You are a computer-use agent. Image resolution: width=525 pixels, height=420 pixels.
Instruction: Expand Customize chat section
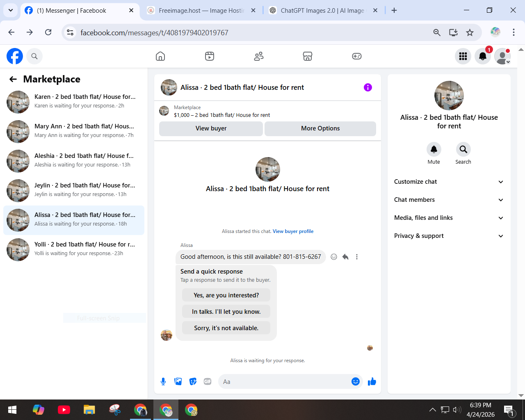point(449,182)
